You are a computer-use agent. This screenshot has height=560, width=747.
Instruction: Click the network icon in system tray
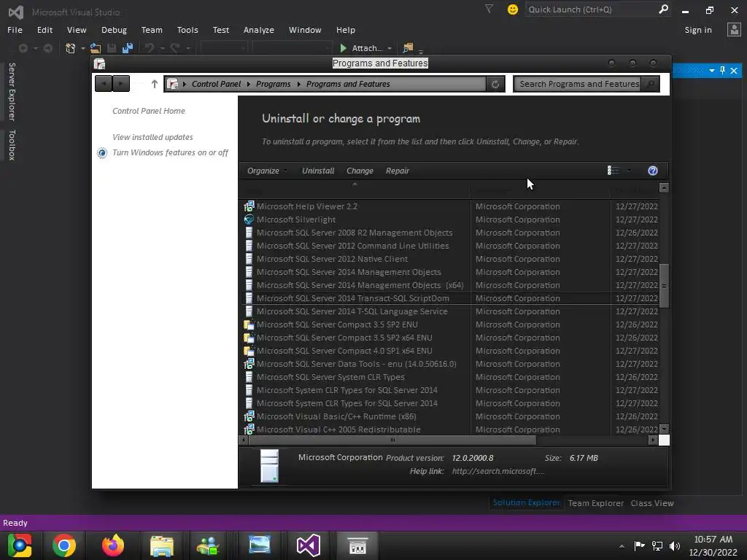pyautogui.click(x=657, y=545)
